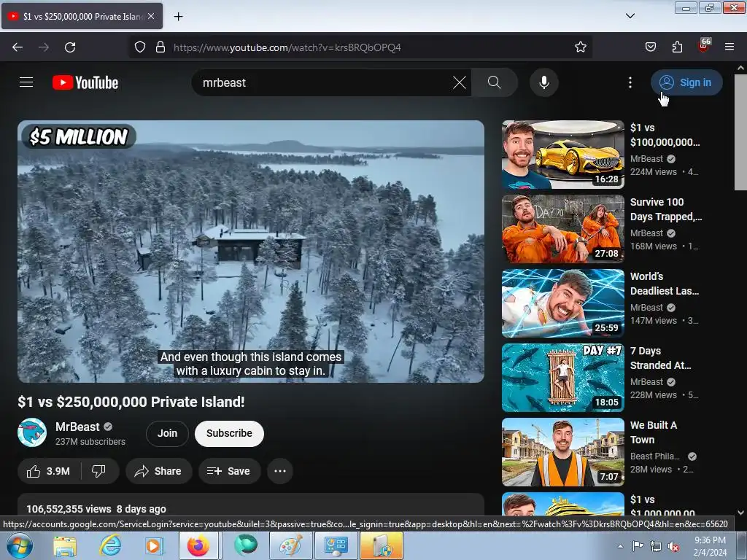Viewport: 747px width, 560px height.
Task: Open tracking protection shield info
Action: point(139,47)
